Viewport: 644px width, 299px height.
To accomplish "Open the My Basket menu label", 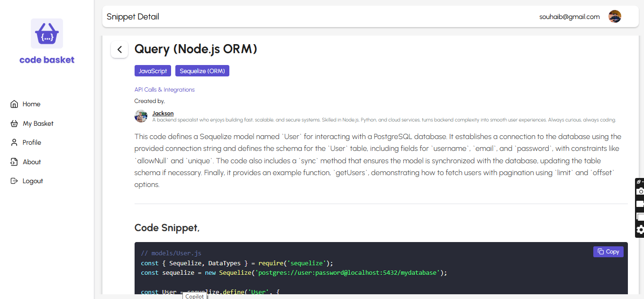I will coord(38,123).
